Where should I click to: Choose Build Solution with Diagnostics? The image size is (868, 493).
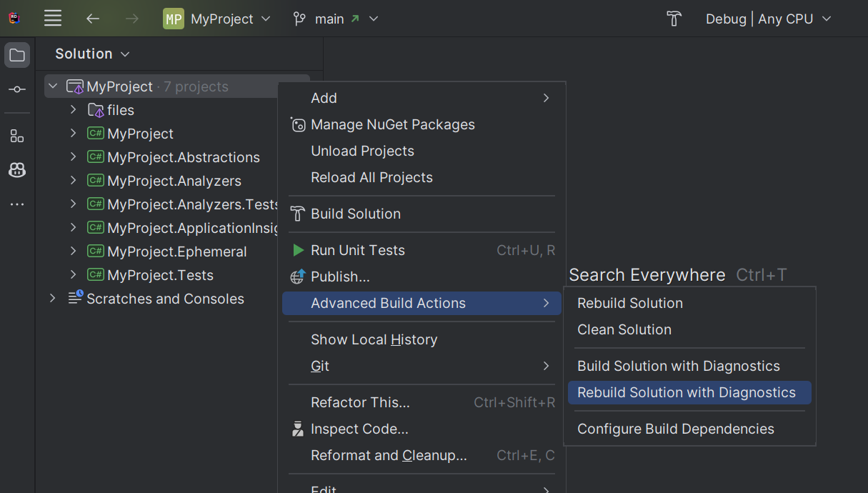tap(689, 366)
